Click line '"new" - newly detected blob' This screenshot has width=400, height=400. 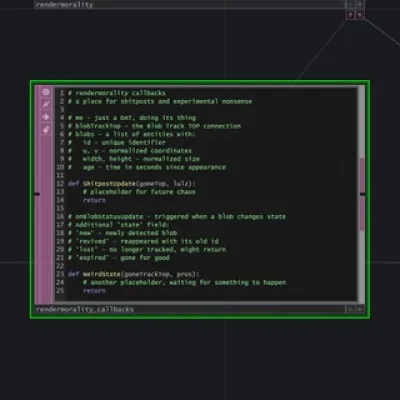(122, 233)
